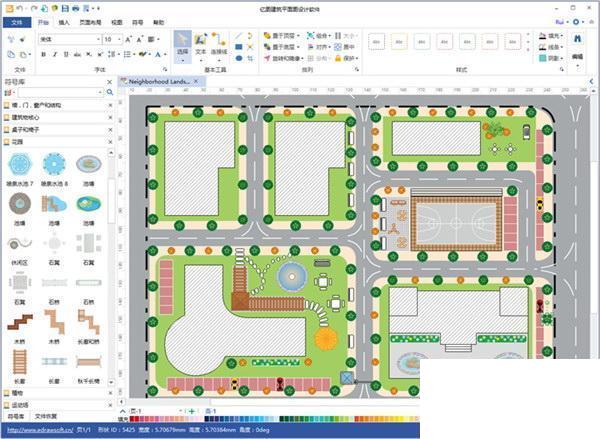Click the Print icon in quick access toolbar

click(x=75, y=8)
